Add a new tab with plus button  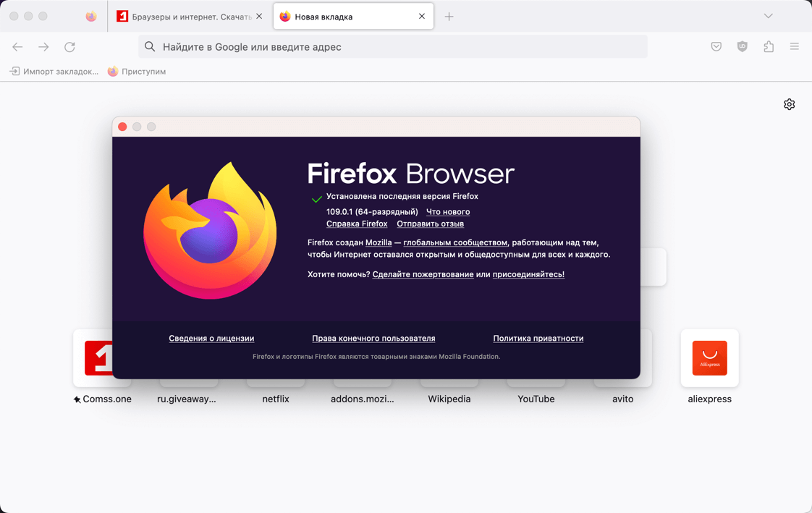tap(449, 17)
